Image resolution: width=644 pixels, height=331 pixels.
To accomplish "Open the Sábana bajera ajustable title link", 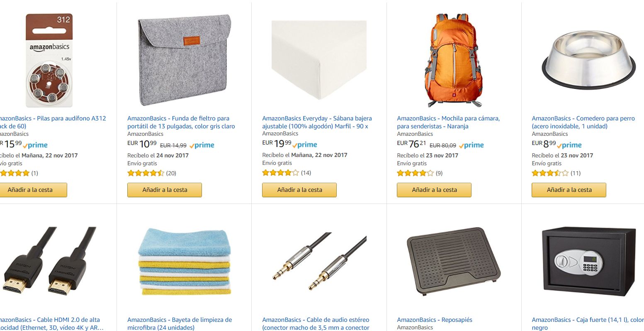I will [x=317, y=122].
